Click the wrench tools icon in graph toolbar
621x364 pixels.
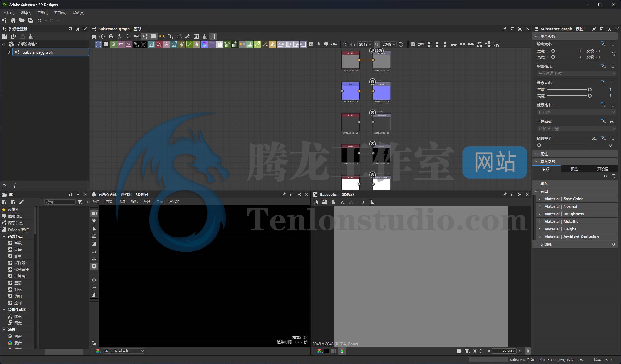tap(187, 36)
